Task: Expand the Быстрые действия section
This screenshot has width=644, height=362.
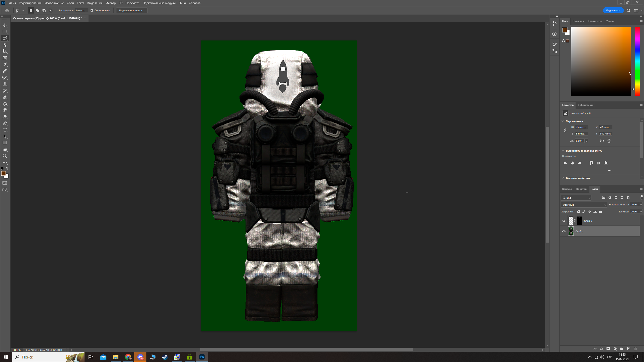Action: [x=563, y=178]
